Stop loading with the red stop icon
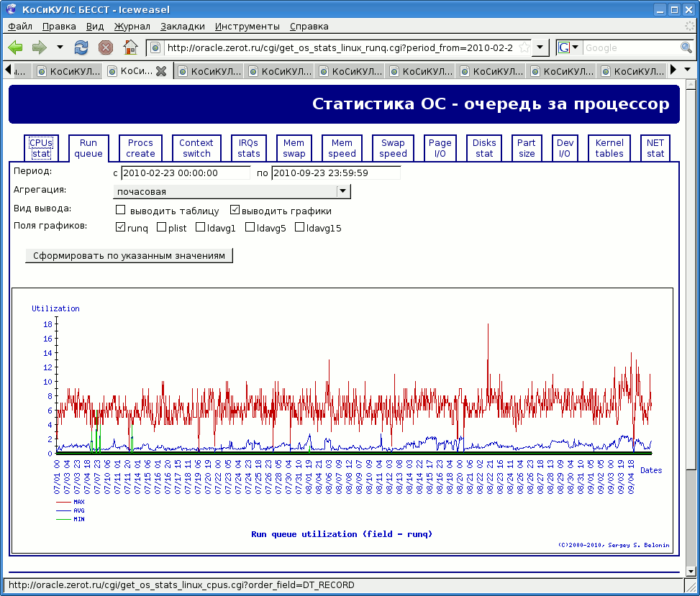 tap(106, 47)
